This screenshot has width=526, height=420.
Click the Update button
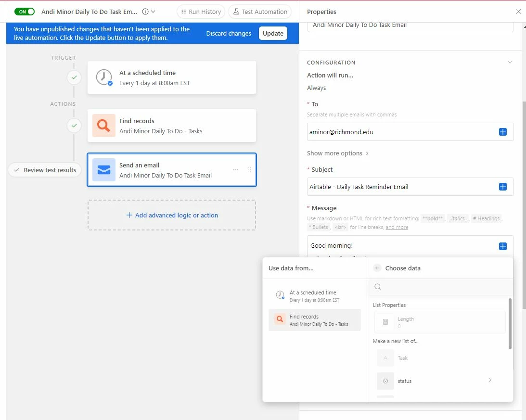pyautogui.click(x=273, y=34)
